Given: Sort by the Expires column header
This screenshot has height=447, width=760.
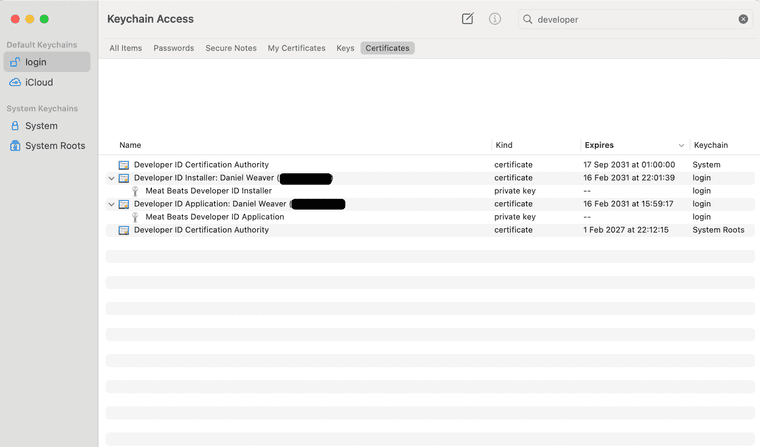Looking at the screenshot, I should [599, 145].
